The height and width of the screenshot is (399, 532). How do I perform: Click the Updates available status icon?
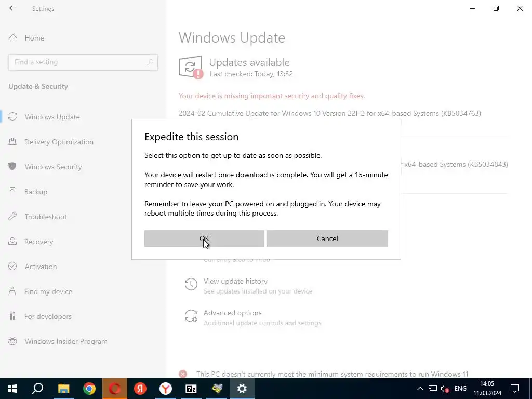(x=191, y=68)
